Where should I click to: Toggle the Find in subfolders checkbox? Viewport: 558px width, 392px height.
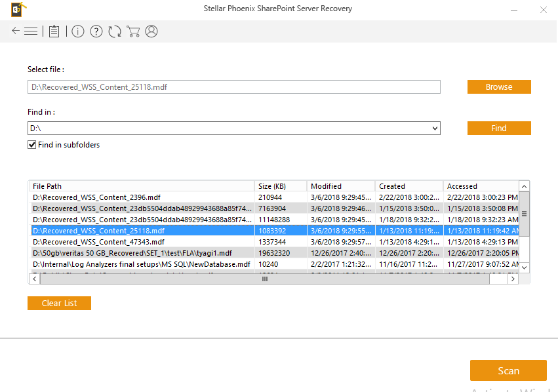(x=31, y=145)
